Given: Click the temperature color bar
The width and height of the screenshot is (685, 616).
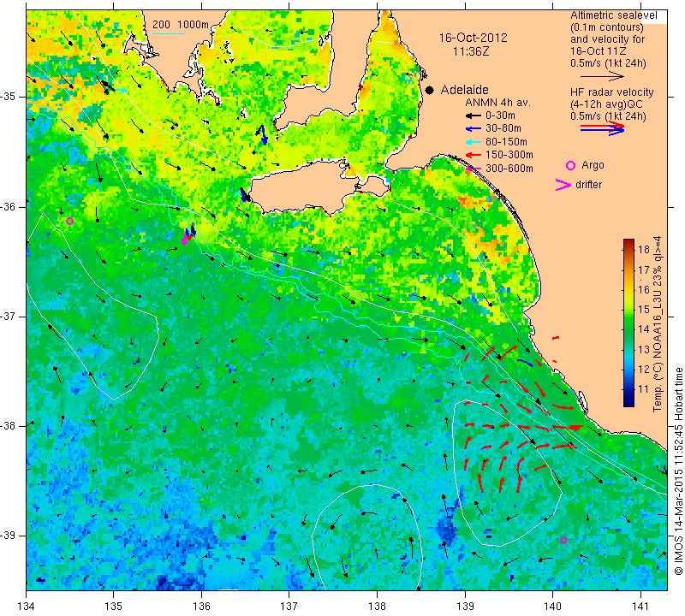Looking at the screenshot, I should click(x=628, y=323).
